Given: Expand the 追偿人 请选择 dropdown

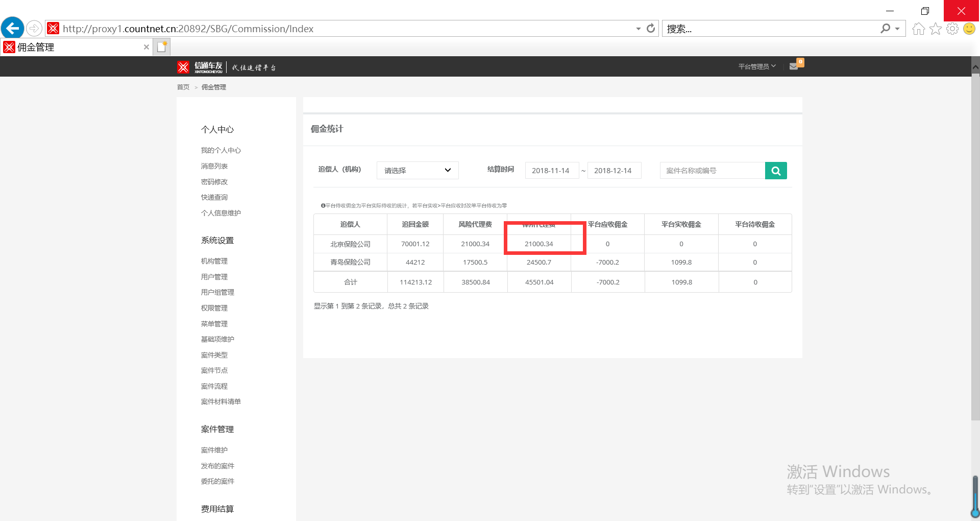Looking at the screenshot, I should 418,171.
